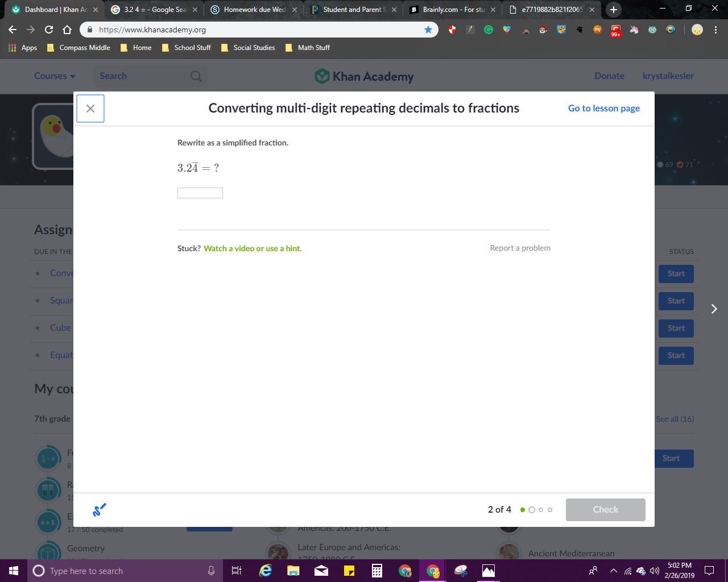Bookmark page with the star icon

click(428, 30)
